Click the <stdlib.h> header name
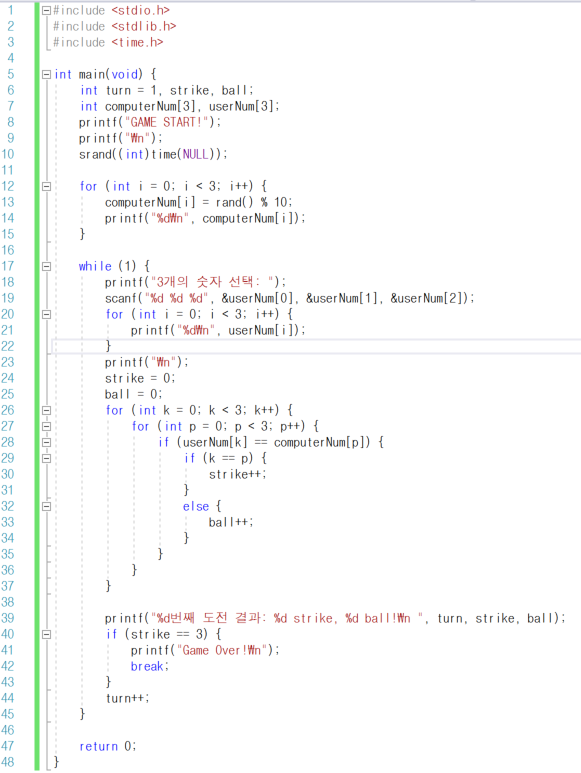 click(x=143, y=26)
